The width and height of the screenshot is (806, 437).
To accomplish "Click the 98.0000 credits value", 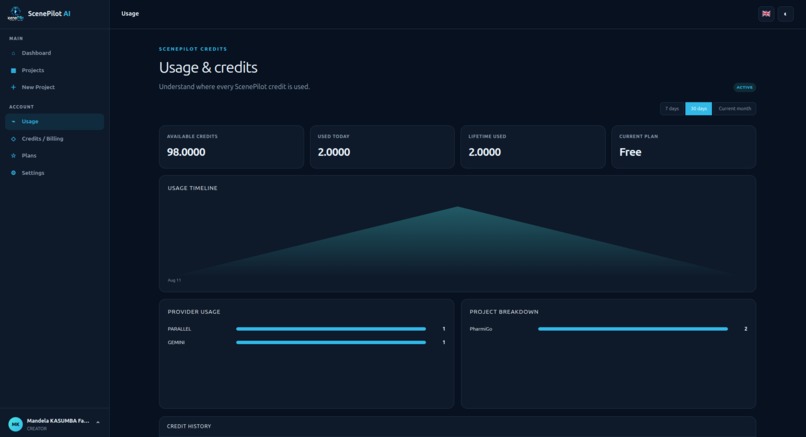I will pyautogui.click(x=186, y=152).
